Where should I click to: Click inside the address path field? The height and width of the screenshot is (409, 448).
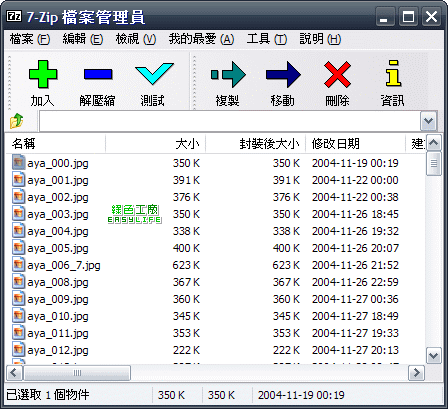(230, 121)
